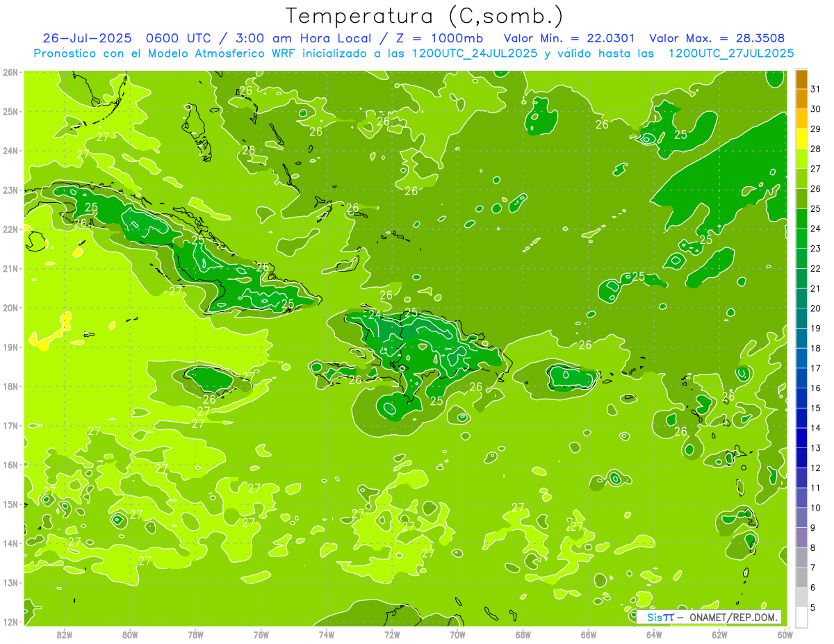
Task: Click latitude label '16N'
Action: [x=10, y=465]
